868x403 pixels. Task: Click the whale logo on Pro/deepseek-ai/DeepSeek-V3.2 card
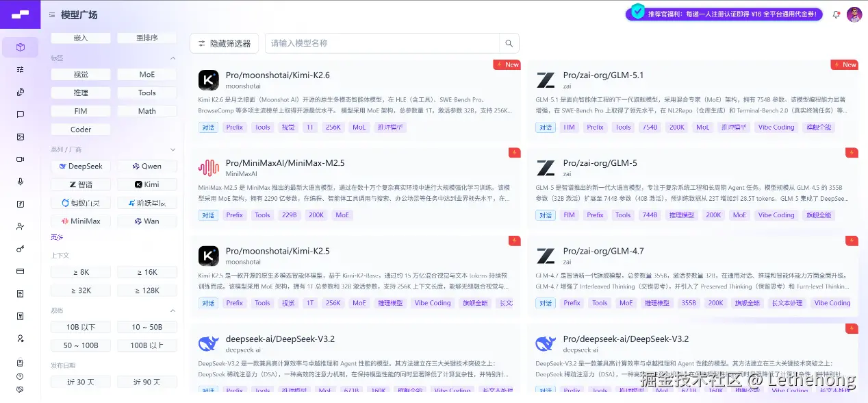(x=546, y=343)
